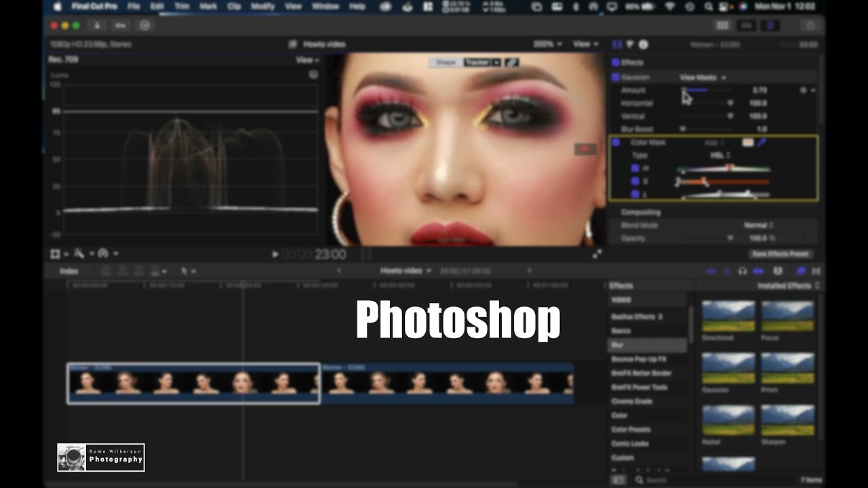Click the timeline Index button
The image size is (868, 488).
tap(68, 271)
